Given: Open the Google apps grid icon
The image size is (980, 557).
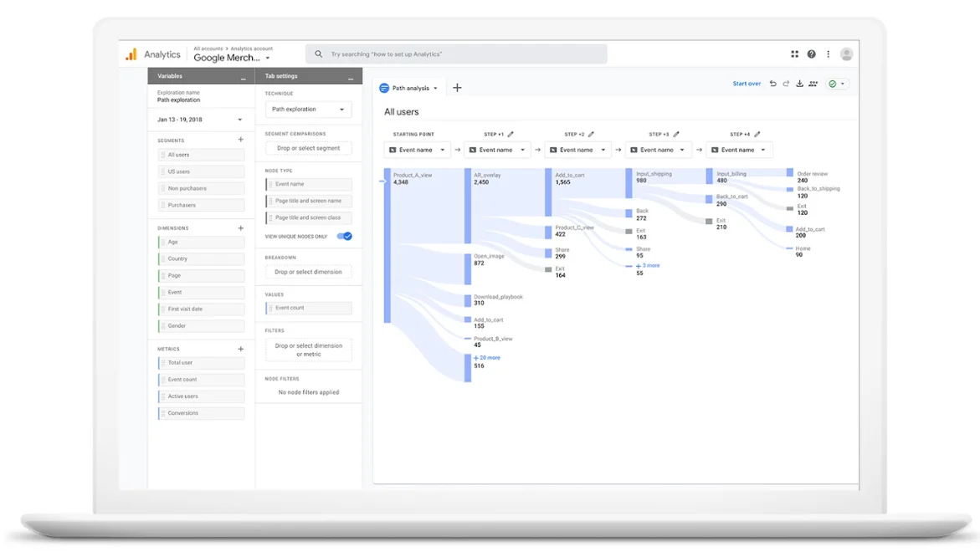Looking at the screenshot, I should click(794, 54).
